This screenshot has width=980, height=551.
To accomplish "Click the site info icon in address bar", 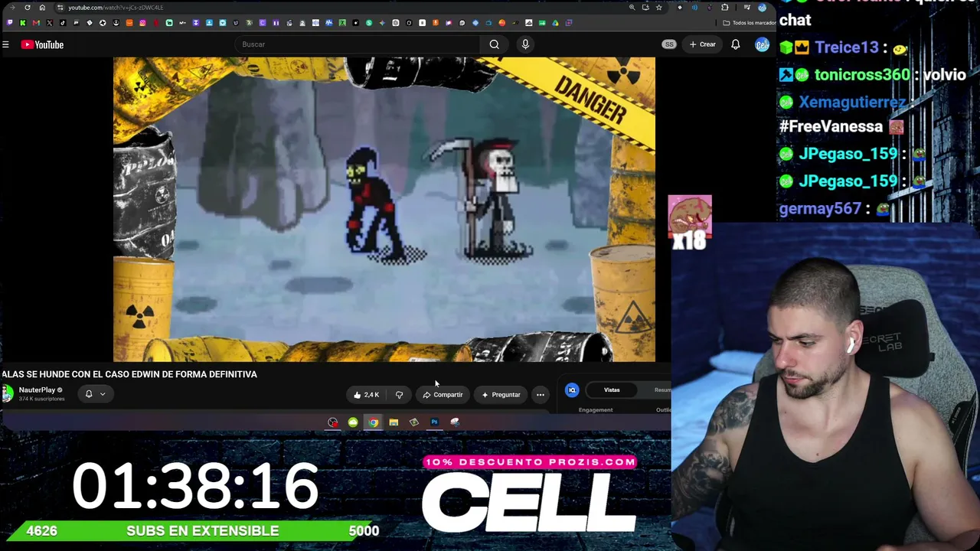I will click(60, 8).
